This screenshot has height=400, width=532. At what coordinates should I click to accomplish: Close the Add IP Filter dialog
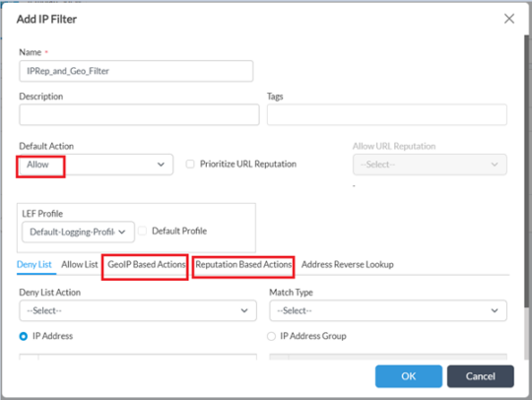(509, 19)
